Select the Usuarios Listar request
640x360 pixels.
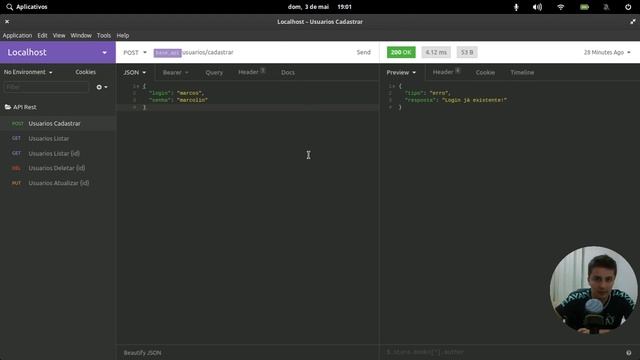coord(58,138)
